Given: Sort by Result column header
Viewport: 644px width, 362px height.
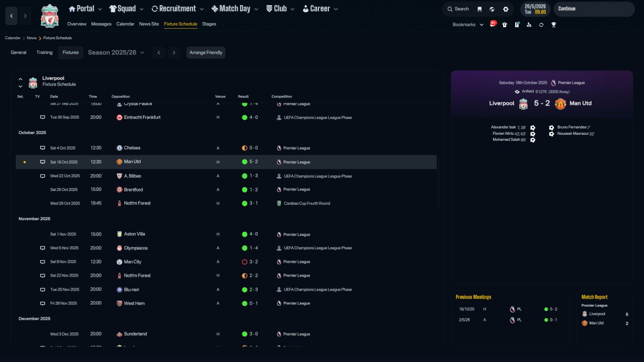Looking at the screenshot, I should coord(244,97).
